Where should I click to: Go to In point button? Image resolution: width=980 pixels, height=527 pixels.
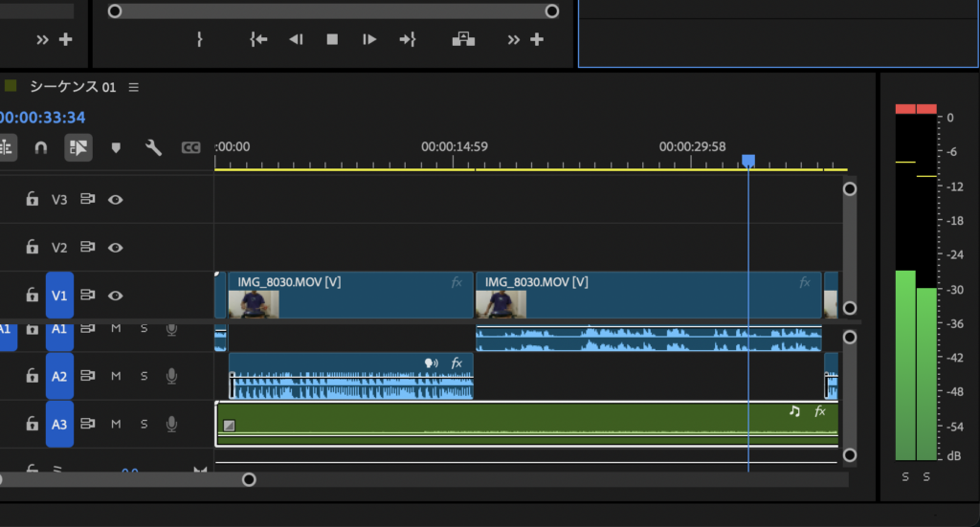pos(258,39)
